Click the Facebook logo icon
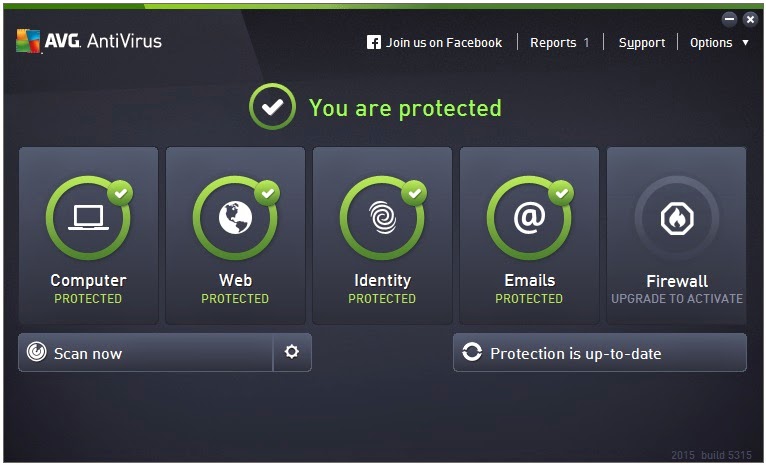 click(374, 42)
